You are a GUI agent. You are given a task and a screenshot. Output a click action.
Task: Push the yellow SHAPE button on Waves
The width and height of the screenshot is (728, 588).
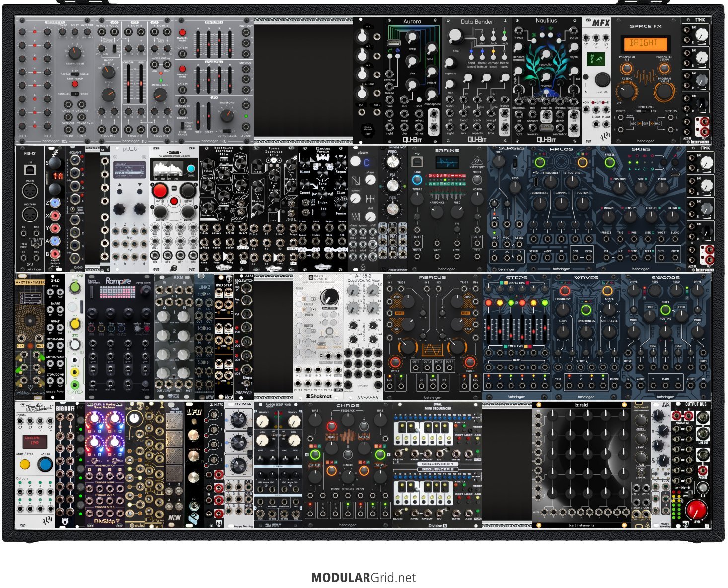(608, 291)
